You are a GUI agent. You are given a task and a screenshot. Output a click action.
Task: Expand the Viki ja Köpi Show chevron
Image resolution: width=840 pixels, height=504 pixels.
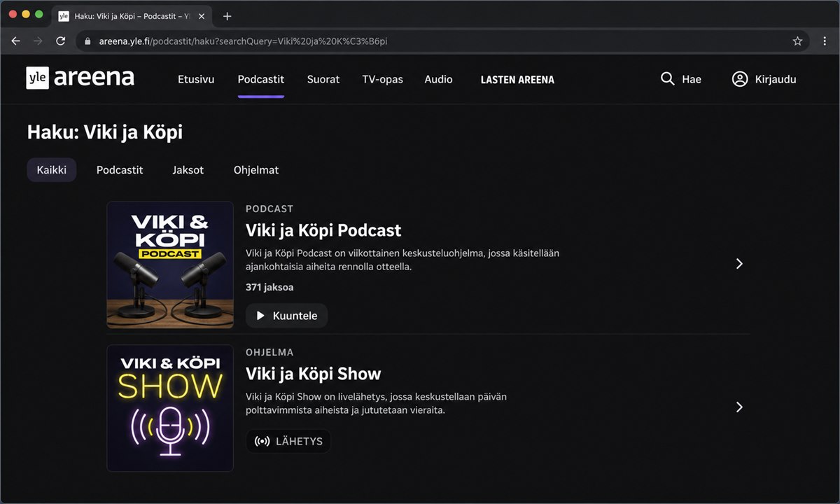(739, 407)
